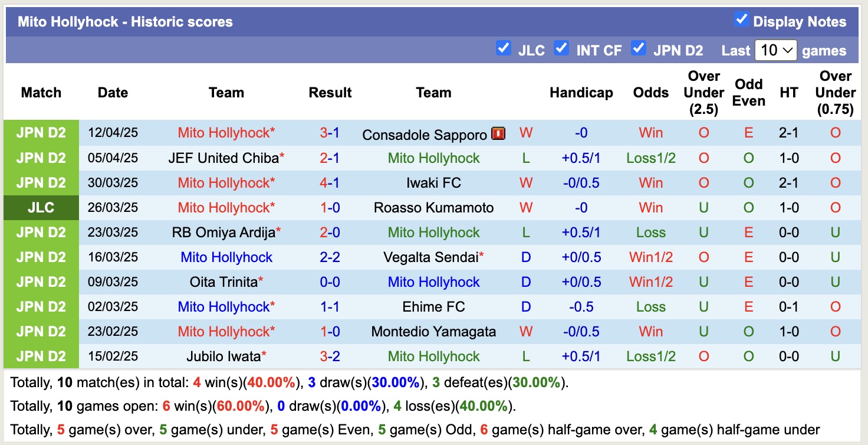Uncheck the INT CF filter
This screenshot has width=868, height=445.
561,49
